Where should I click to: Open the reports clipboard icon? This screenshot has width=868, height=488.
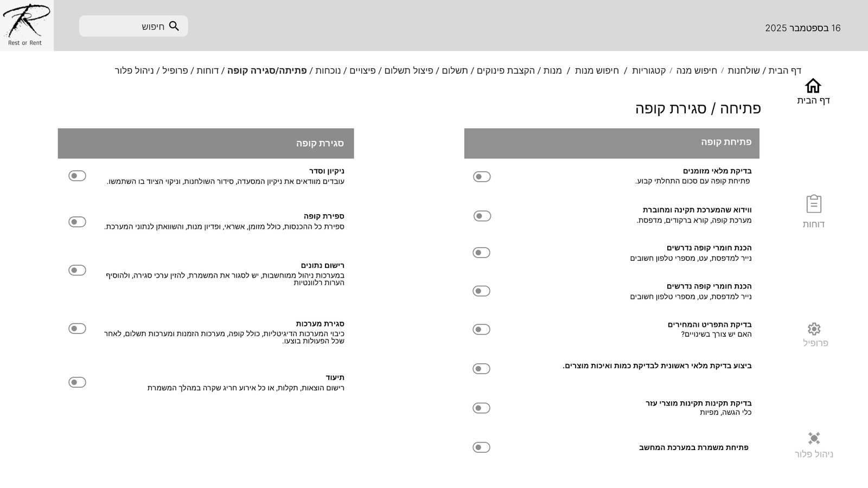pyautogui.click(x=814, y=204)
